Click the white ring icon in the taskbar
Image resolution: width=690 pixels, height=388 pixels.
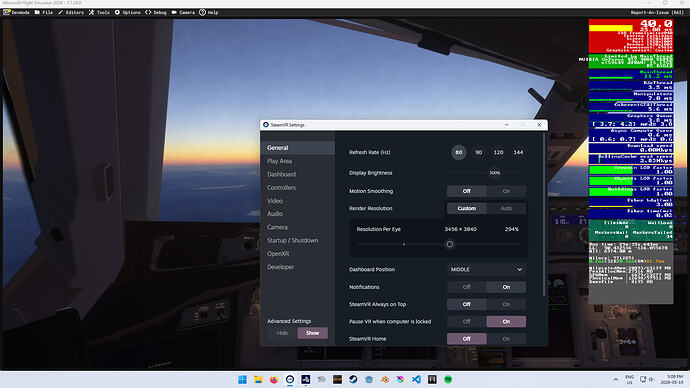pos(290,380)
